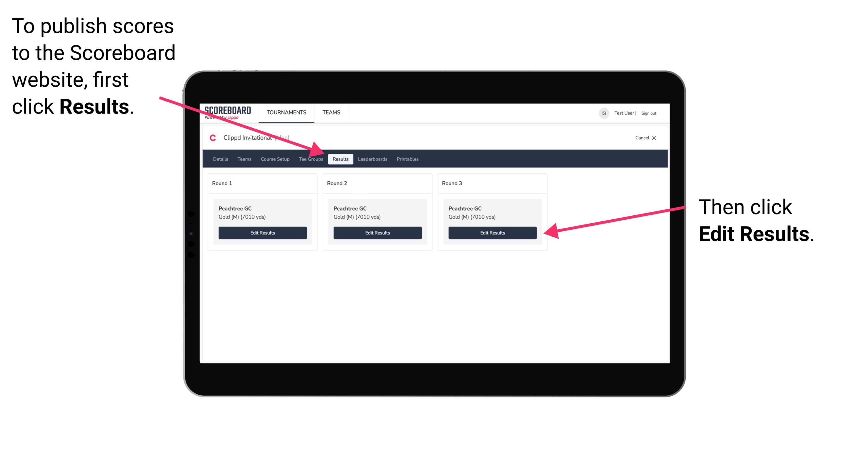This screenshot has width=868, height=467.
Task: Click Edit Results for Round 3
Action: pyautogui.click(x=492, y=233)
